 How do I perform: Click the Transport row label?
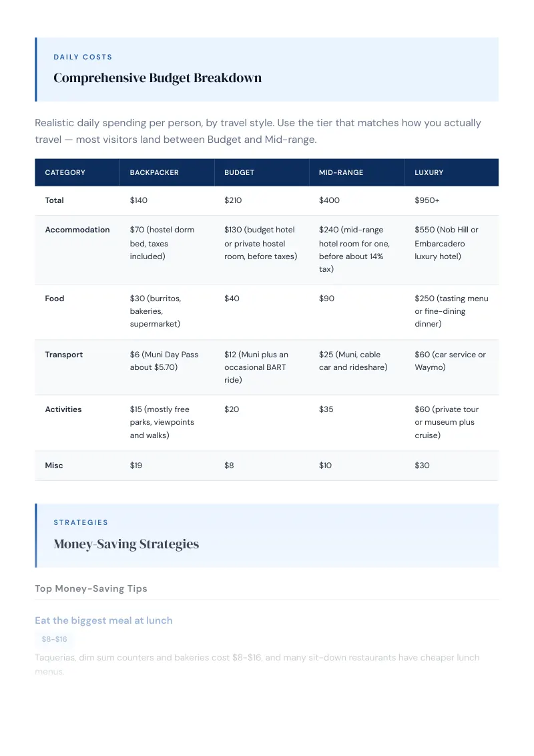(x=63, y=355)
